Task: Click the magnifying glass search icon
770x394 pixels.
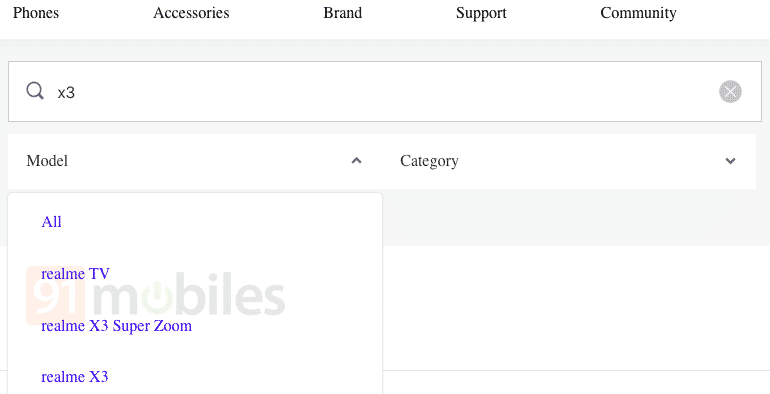Action: [x=35, y=91]
